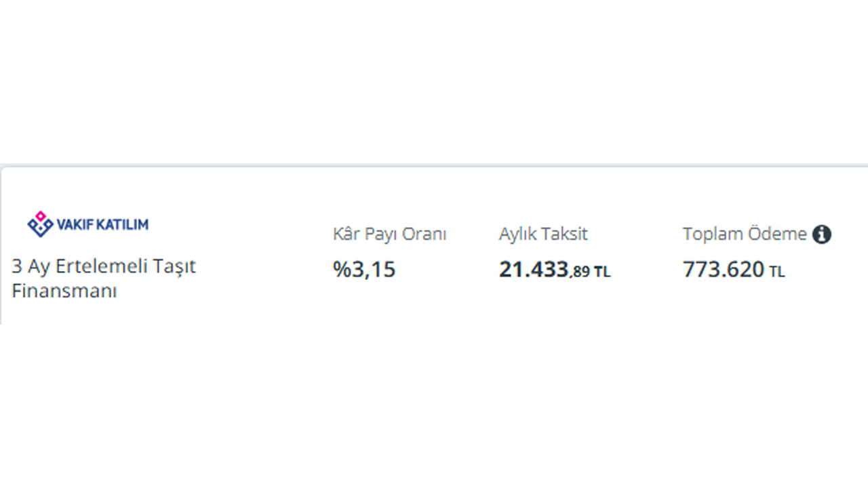Click the percent sign before 3,15
Image resolution: width=868 pixels, height=488 pixels.
[341, 270]
